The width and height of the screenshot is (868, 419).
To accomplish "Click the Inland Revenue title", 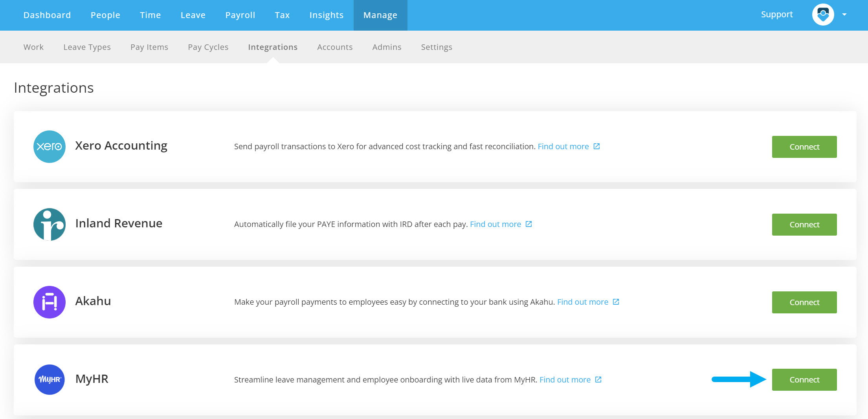I will click(x=119, y=223).
